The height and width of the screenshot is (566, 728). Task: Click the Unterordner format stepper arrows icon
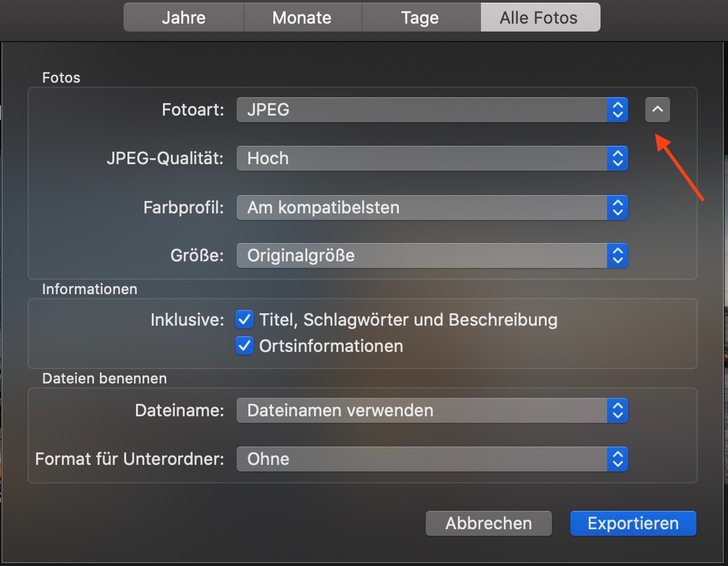[617, 459]
